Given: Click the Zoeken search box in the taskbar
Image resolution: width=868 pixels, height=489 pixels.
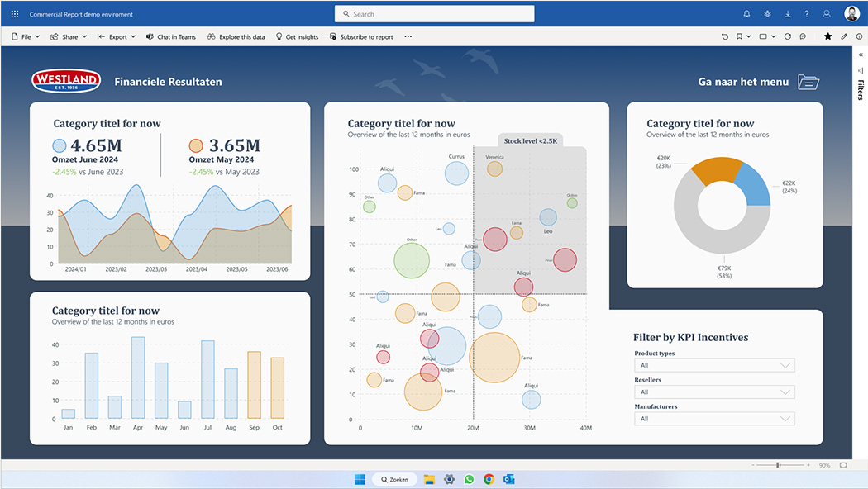Looking at the screenshot, I should 394,478.
